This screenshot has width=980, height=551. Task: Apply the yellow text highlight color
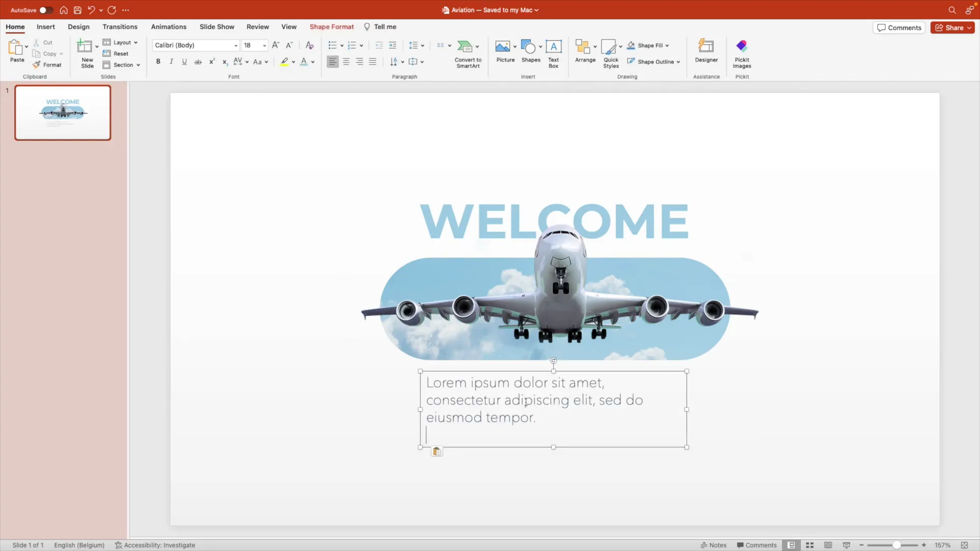pos(285,62)
